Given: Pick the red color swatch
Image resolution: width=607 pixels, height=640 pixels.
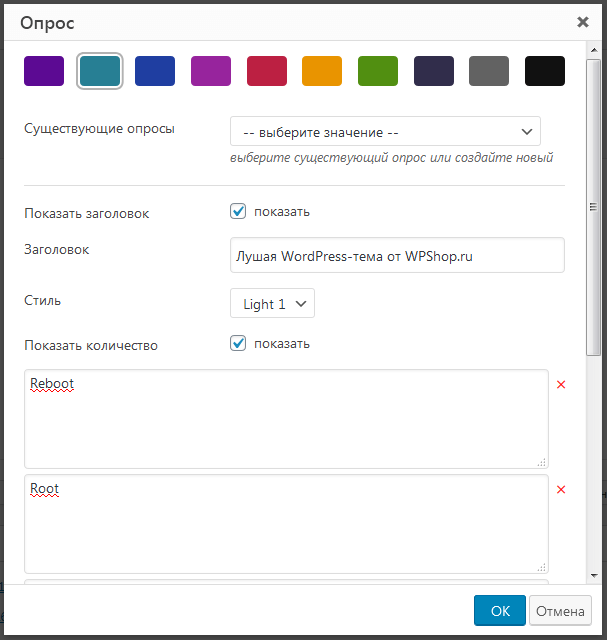Looking at the screenshot, I should [x=267, y=71].
